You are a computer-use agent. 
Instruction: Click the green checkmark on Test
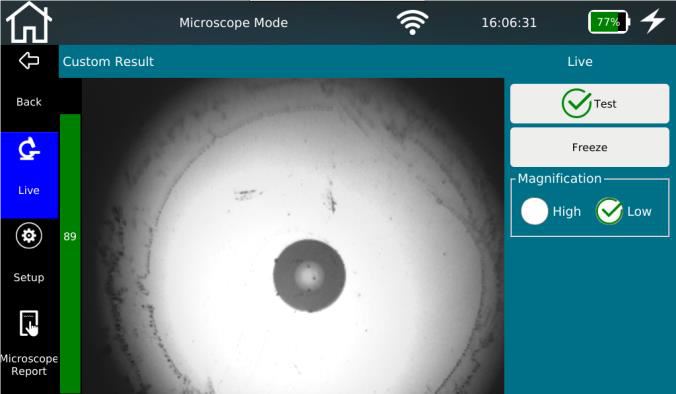pos(576,103)
